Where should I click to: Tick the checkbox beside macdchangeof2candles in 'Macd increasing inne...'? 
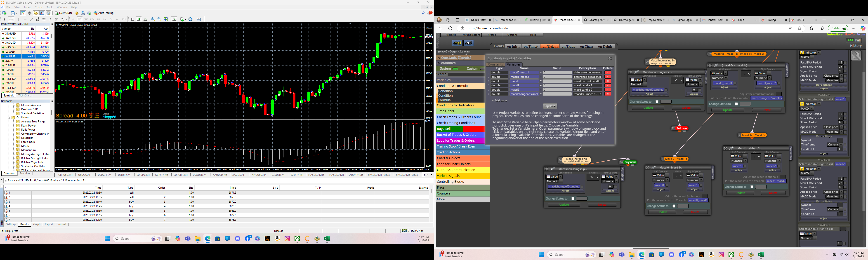pos(666,90)
